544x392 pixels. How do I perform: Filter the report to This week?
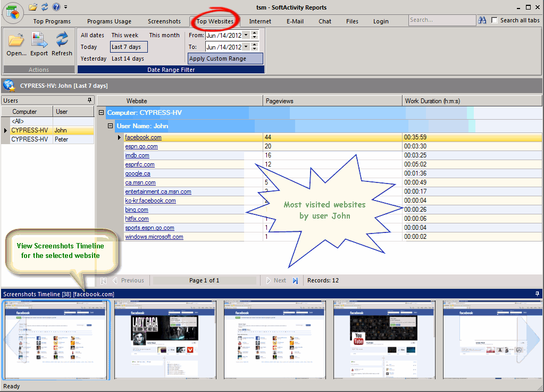125,35
